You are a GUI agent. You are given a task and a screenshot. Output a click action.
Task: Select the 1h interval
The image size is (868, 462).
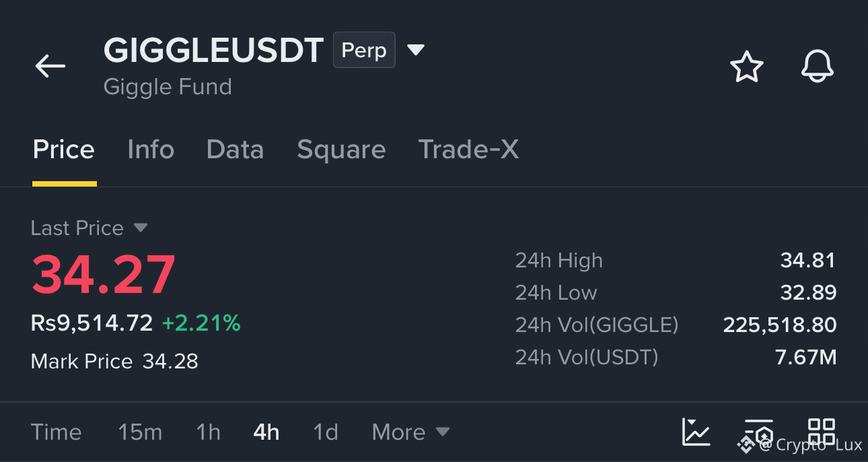[x=209, y=432]
